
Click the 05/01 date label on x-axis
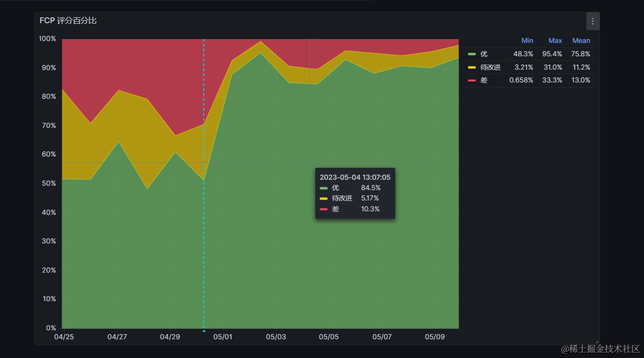point(222,337)
